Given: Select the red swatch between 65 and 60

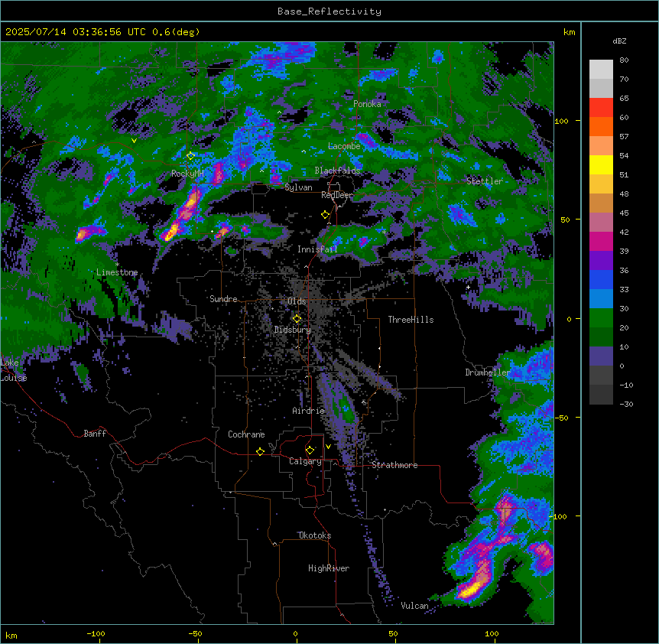Looking at the screenshot, I should click(x=601, y=108).
